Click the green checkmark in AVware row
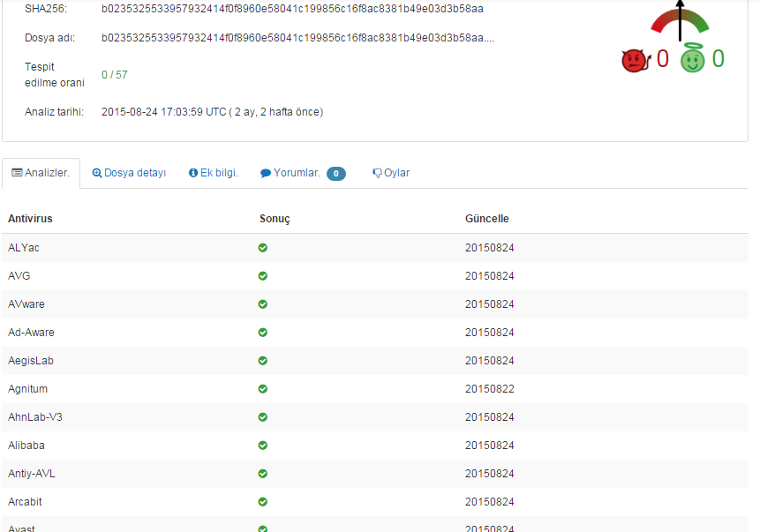Screen dimensions: 760x532 tap(263, 304)
